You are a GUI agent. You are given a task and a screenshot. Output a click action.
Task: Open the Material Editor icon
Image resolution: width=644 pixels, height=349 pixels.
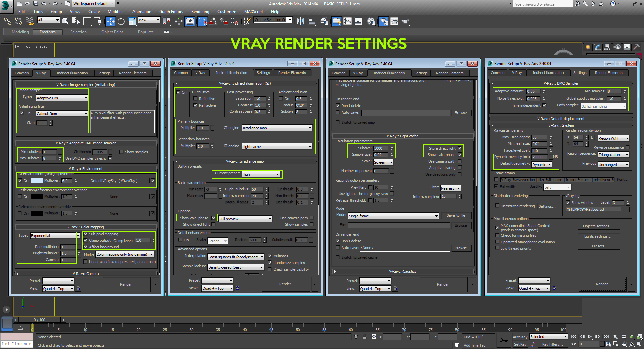point(371,21)
